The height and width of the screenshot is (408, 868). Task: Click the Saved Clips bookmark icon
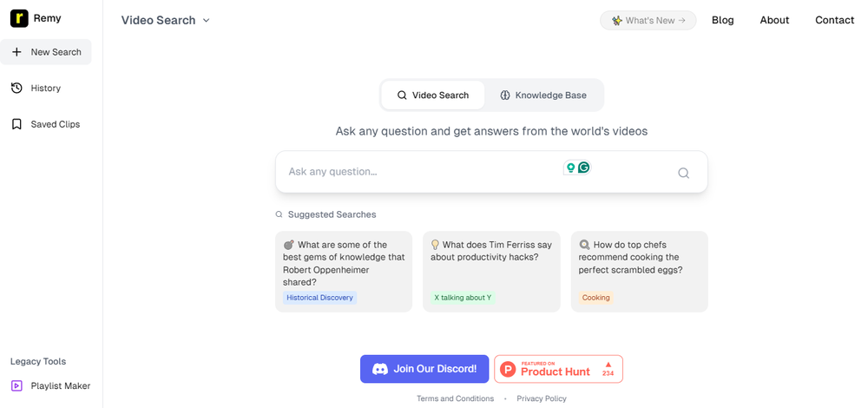[x=16, y=124]
